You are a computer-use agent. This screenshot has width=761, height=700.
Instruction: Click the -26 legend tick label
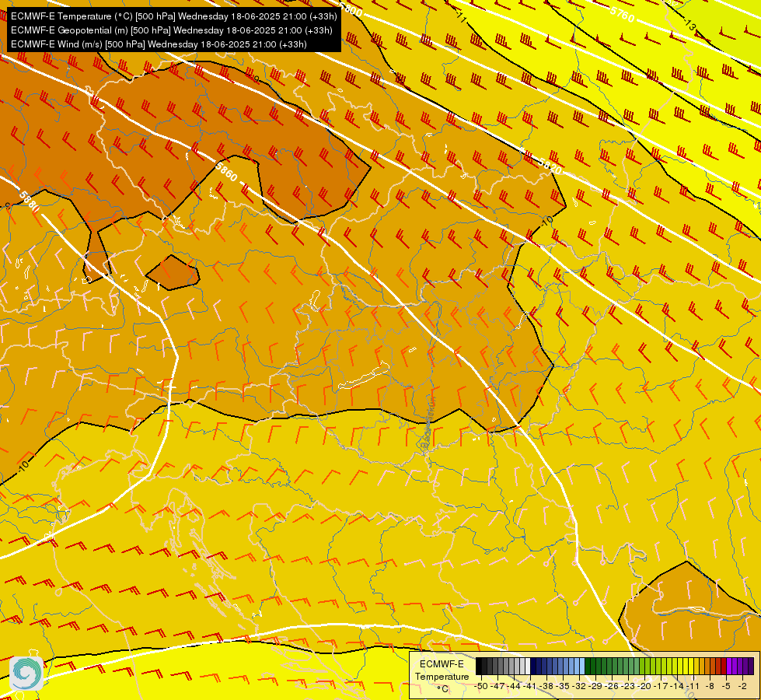click(x=612, y=687)
